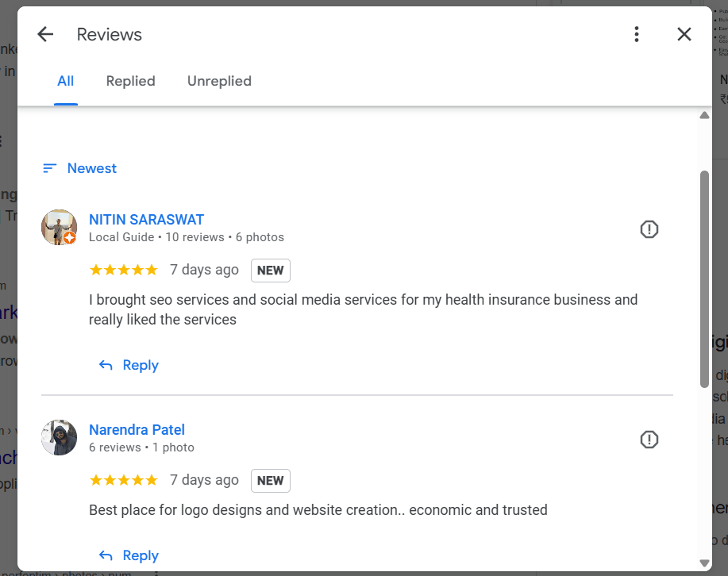This screenshot has width=728, height=576.
Task: Open the Narendra Patel reviewer name link
Action: click(x=137, y=430)
